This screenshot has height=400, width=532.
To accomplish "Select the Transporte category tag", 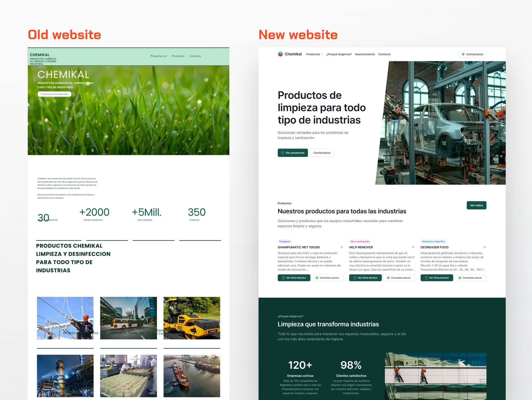I will pyautogui.click(x=285, y=242).
